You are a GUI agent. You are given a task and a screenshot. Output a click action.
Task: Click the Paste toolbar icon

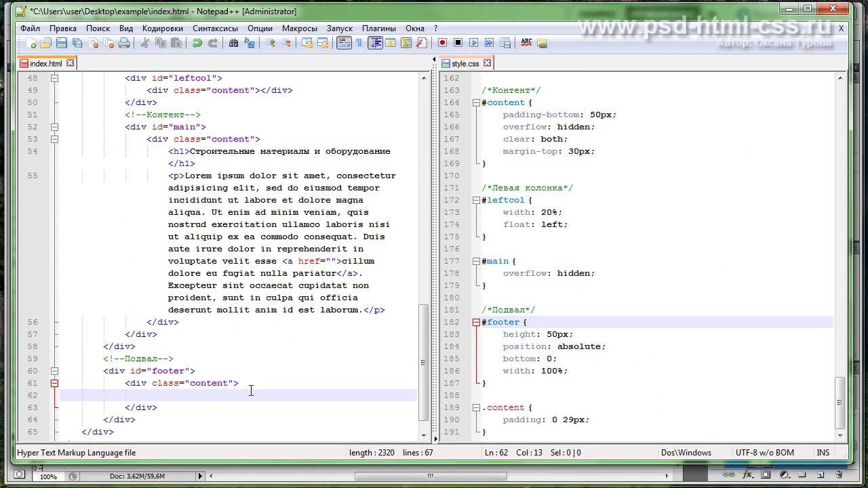coord(176,43)
